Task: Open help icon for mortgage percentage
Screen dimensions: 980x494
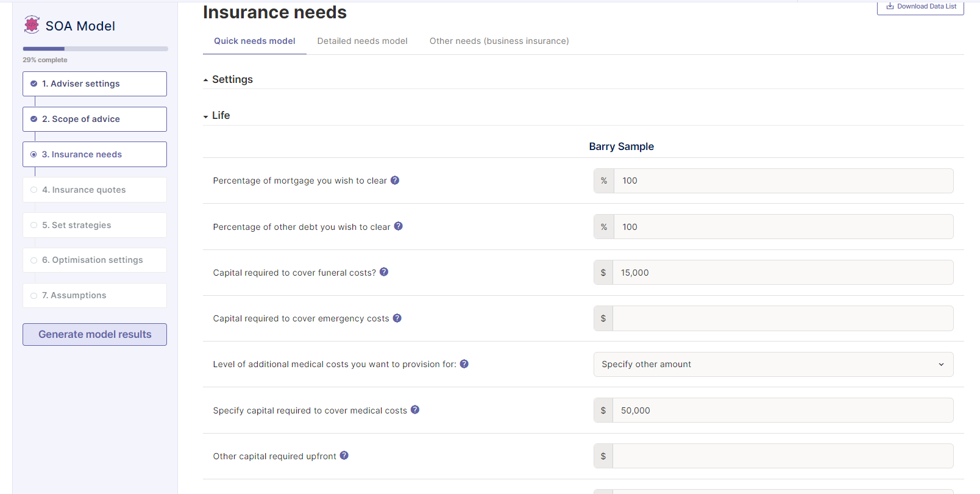Action: pos(395,180)
